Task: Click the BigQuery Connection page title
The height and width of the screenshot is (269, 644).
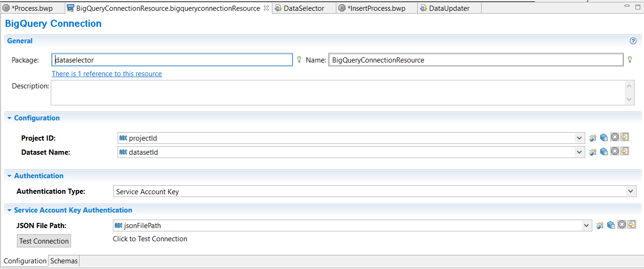Action: click(53, 24)
